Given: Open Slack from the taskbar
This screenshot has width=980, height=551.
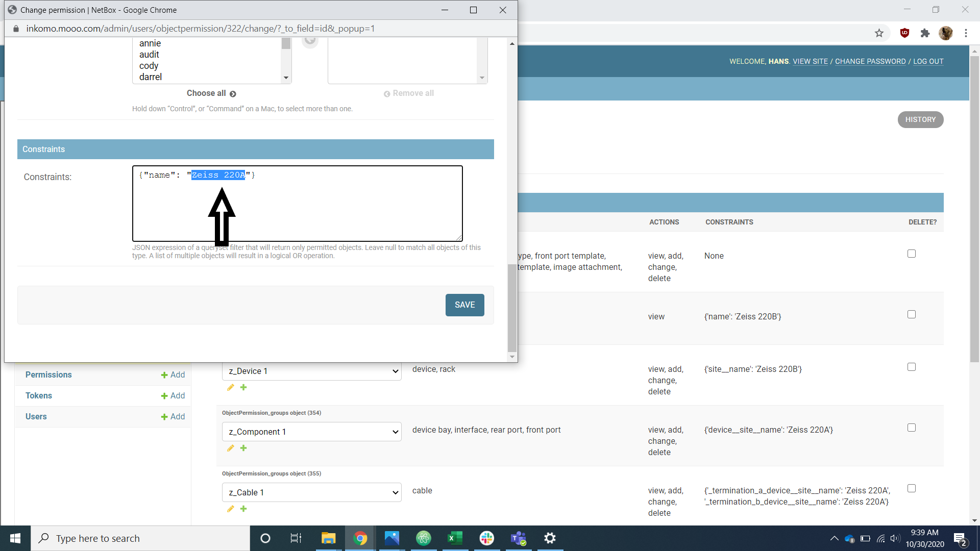Looking at the screenshot, I should coord(486,538).
